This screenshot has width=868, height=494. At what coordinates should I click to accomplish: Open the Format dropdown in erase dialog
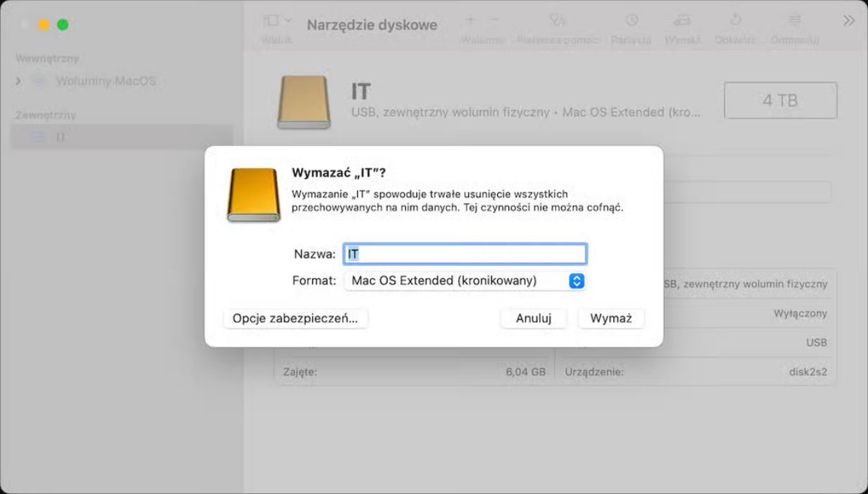click(x=464, y=281)
